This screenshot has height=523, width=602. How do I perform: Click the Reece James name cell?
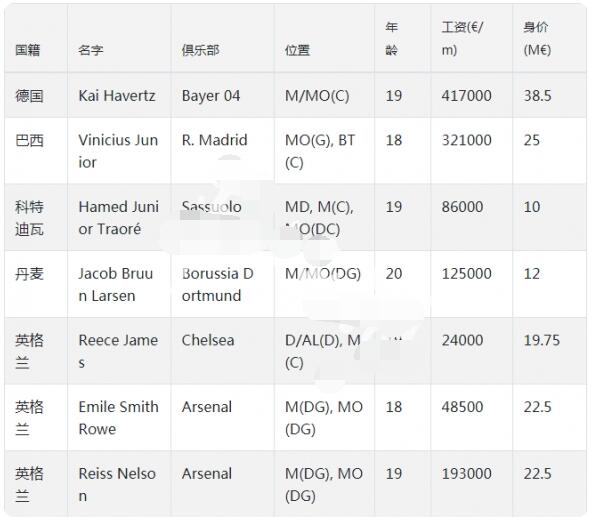pyautogui.click(x=118, y=351)
